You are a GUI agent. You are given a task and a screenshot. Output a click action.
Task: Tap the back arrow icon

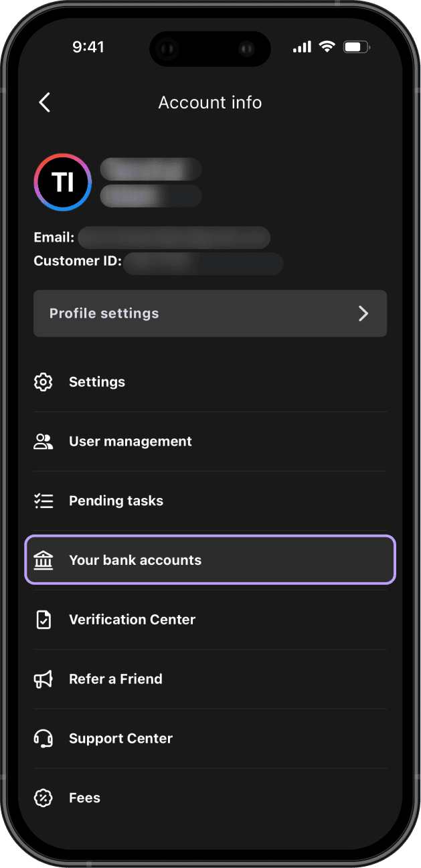pos(45,102)
